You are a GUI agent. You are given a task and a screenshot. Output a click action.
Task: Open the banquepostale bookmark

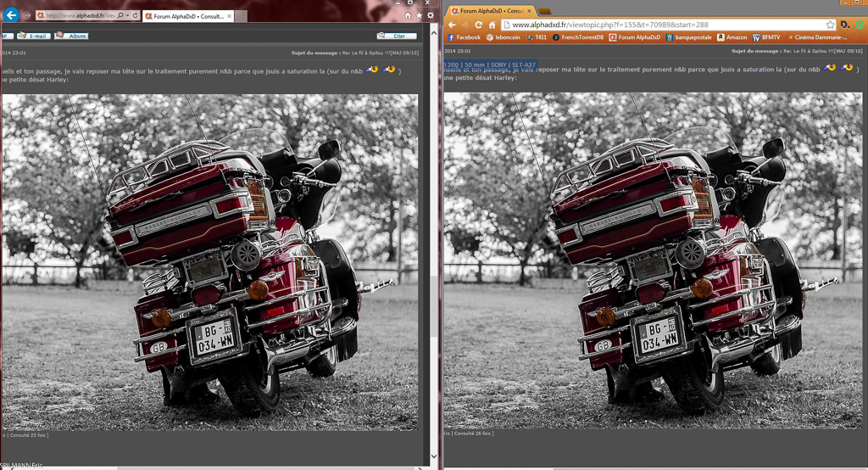pos(688,37)
